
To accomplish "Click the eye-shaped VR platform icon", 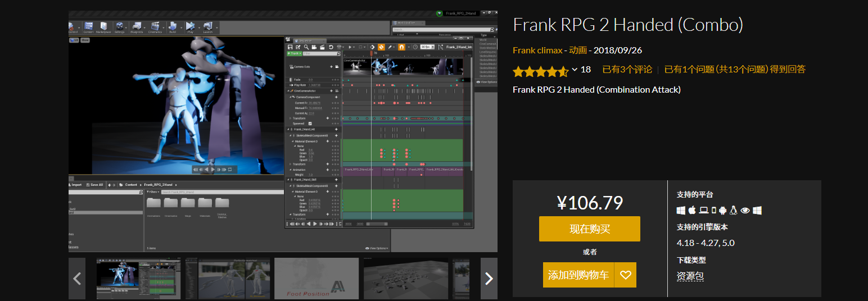I will click(x=745, y=211).
